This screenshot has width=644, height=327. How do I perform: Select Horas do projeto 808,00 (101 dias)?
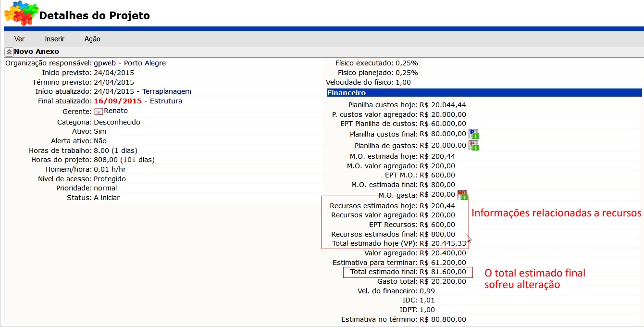coord(124,160)
